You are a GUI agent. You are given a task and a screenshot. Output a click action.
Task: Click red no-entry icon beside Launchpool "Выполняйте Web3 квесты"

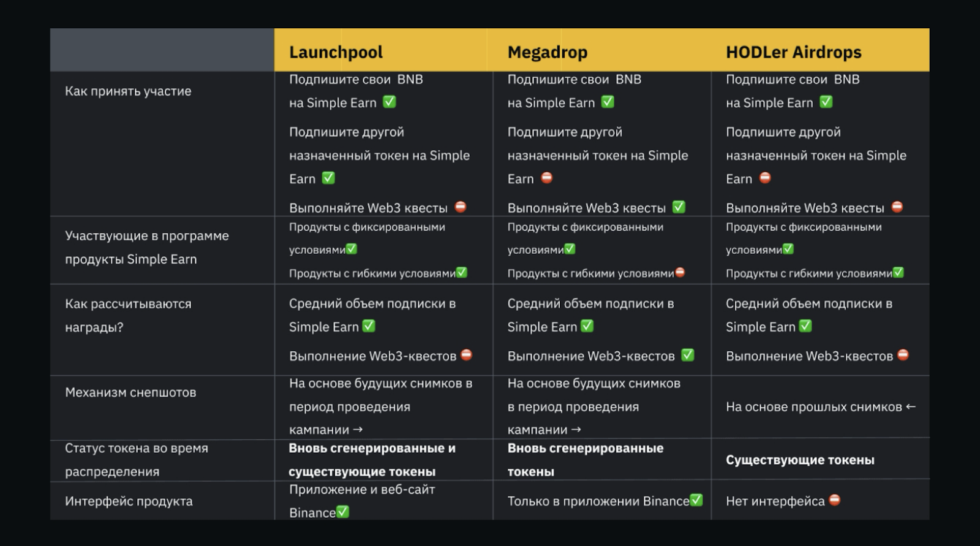coord(461,207)
